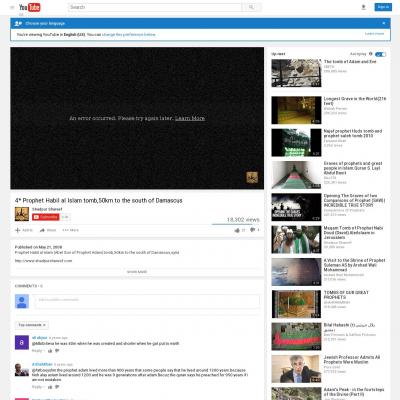Click the channel watermark in video player
The width and height of the screenshot is (400, 400).
coord(252,177)
